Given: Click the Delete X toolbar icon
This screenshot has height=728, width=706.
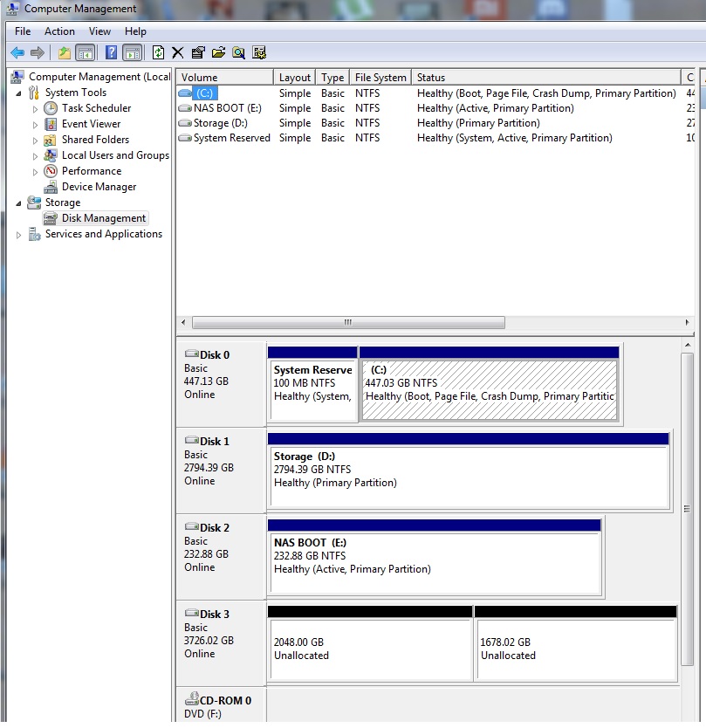Looking at the screenshot, I should [178, 52].
